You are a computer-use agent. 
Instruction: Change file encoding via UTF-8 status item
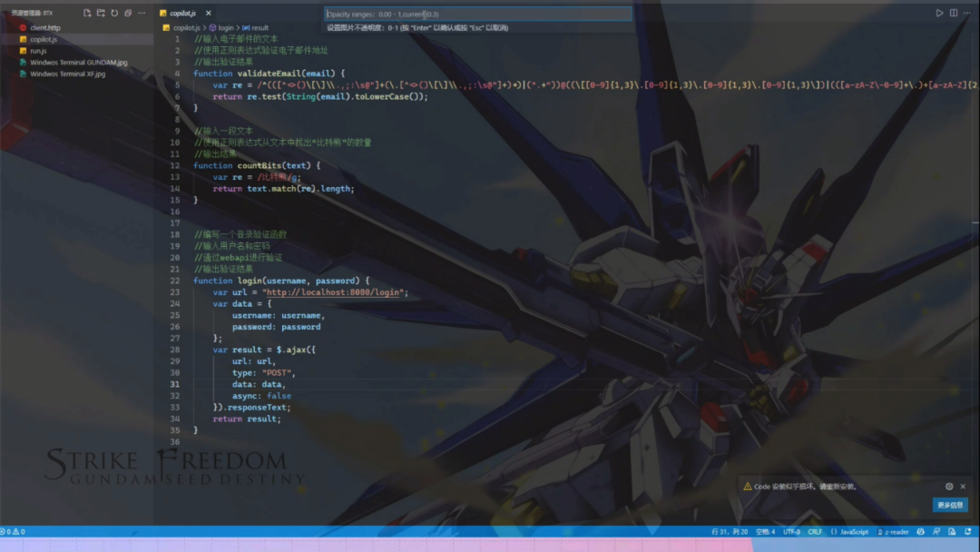(x=791, y=532)
